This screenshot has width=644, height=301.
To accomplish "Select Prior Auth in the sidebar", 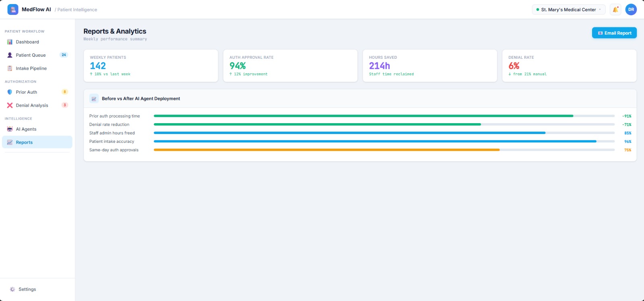I will click(x=37, y=92).
